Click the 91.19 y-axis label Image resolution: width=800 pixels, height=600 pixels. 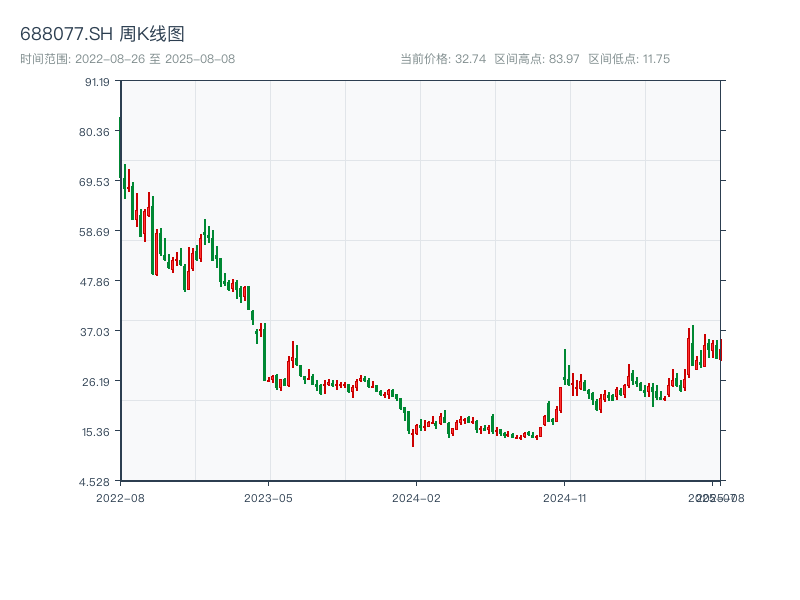pyautogui.click(x=97, y=82)
